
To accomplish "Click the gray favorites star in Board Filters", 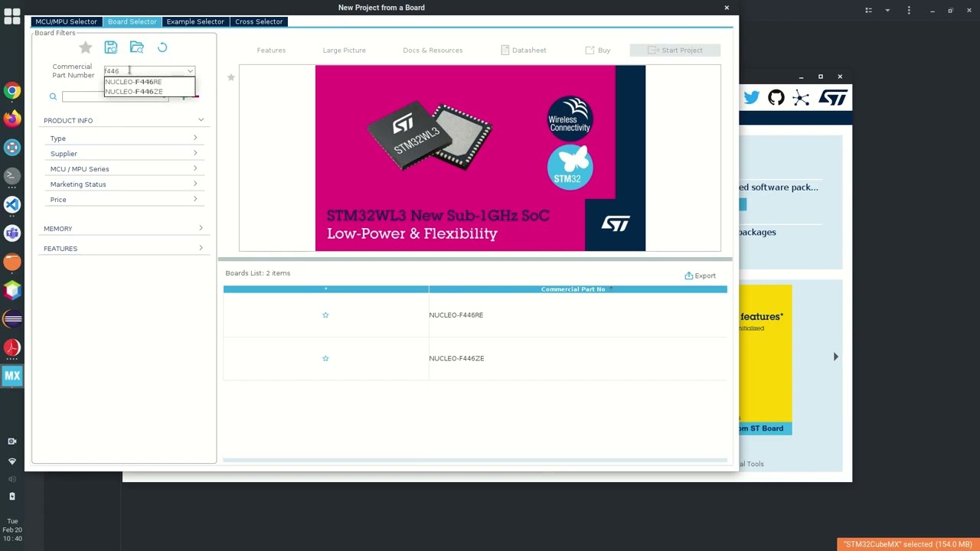I will click(86, 47).
